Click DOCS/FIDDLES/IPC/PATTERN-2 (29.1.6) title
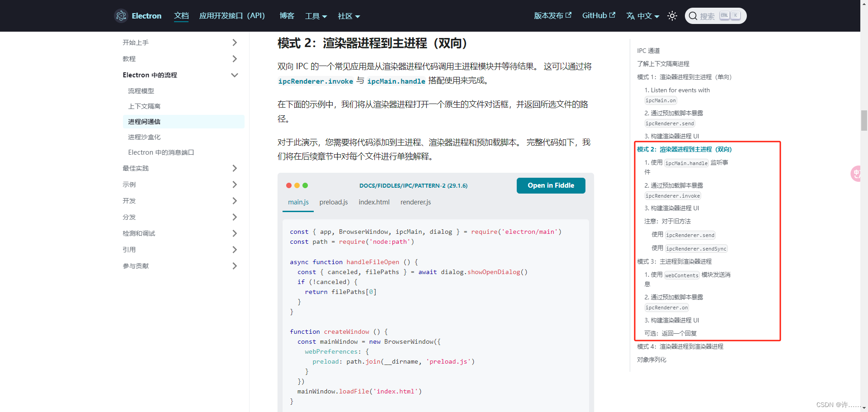Image resolution: width=868 pixels, height=412 pixels. pos(413,185)
